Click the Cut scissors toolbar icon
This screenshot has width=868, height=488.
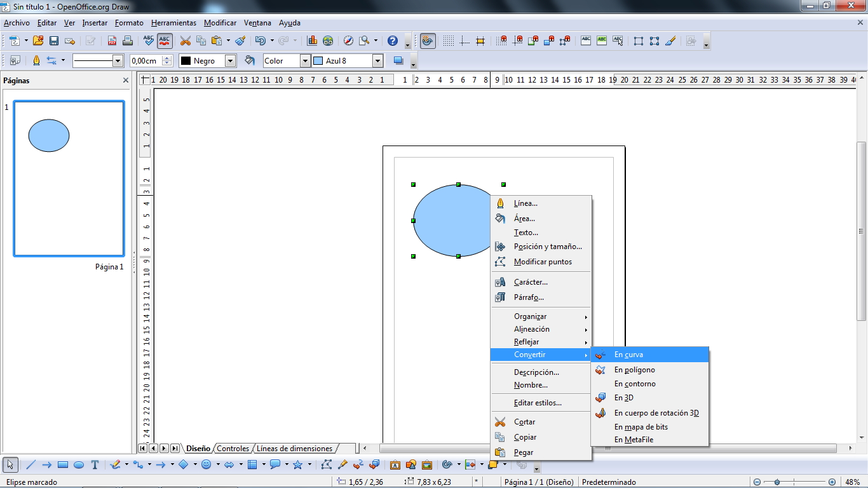coord(186,41)
